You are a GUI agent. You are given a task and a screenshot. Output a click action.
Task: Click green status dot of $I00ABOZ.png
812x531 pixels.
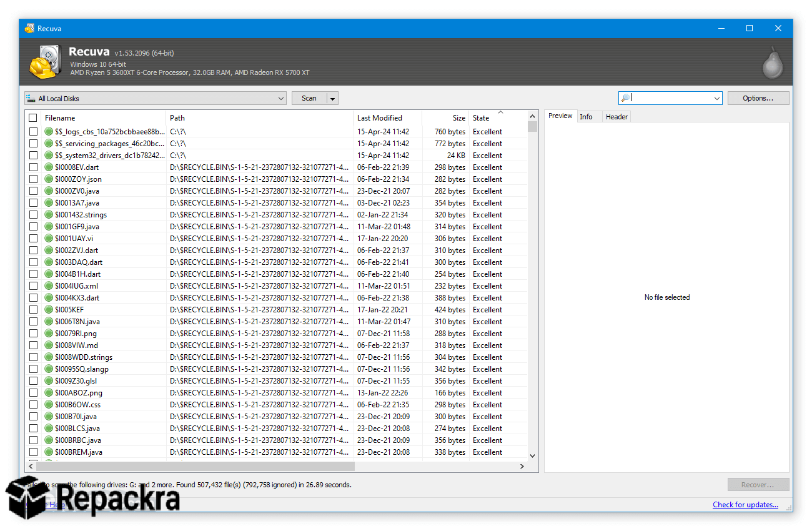[49, 393]
